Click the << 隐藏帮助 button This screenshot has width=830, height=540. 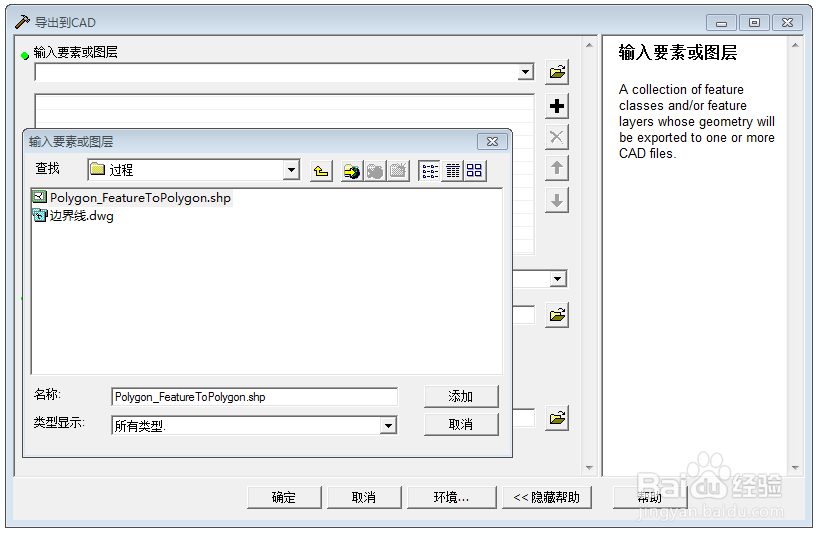[547, 498]
